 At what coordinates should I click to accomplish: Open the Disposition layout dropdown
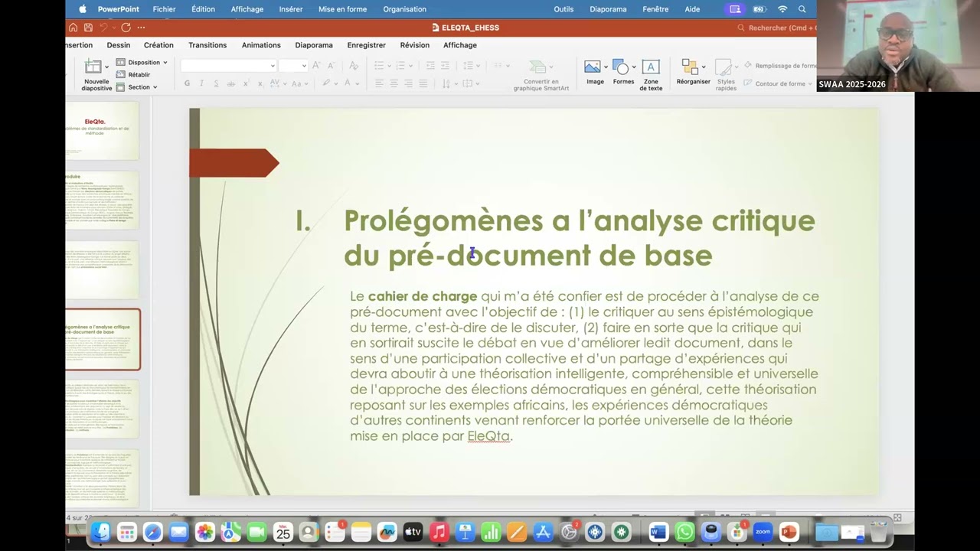(142, 63)
